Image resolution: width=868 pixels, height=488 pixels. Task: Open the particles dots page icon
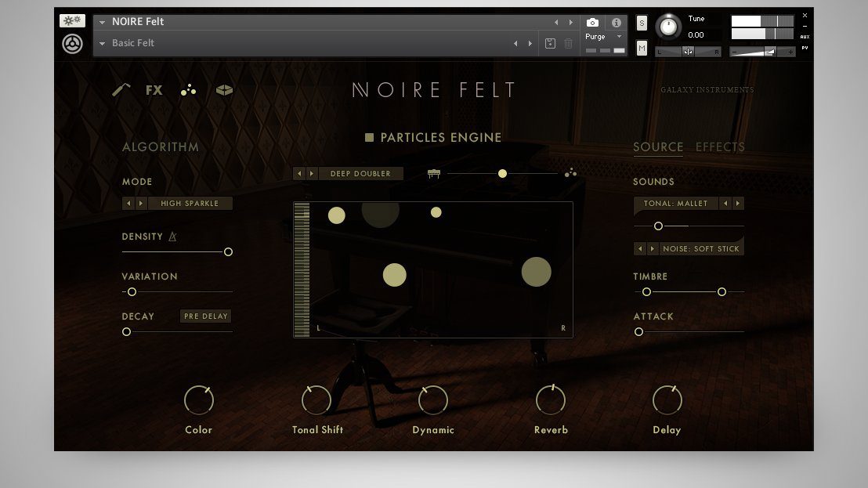(188, 89)
